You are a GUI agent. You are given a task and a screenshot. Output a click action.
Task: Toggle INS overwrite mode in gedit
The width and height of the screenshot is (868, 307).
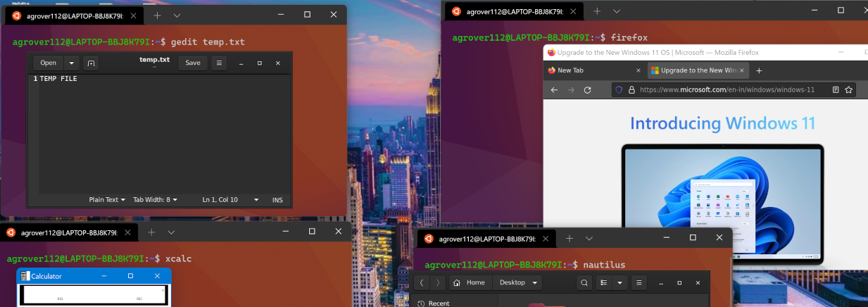click(x=277, y=200)
